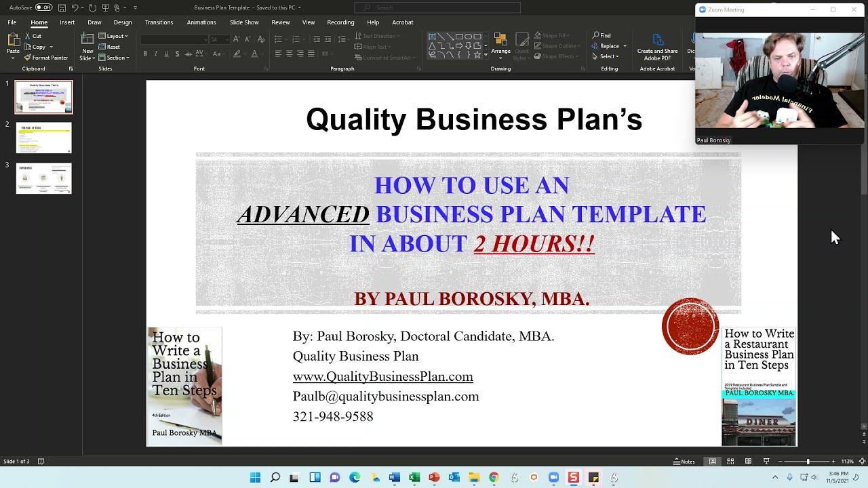Expand the Copy dropdown arrow
868x488 pixels.
pyautogui.click(x=51, y=47)
